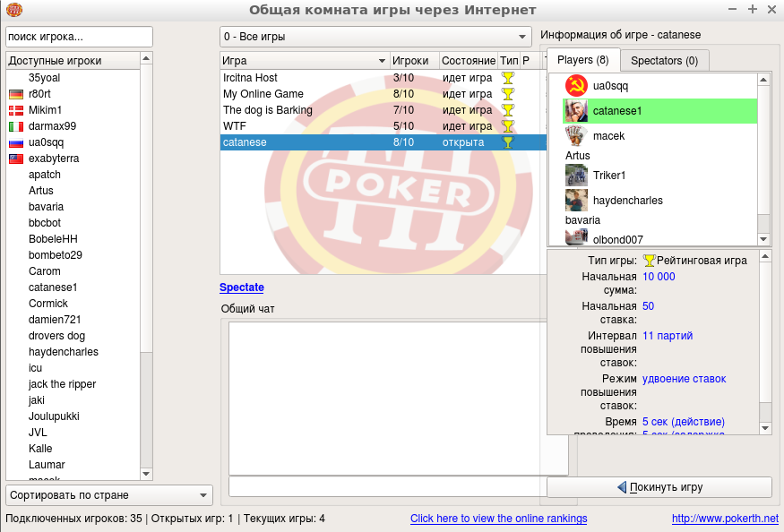Image resolution: width=784 pixels, height=532 pixels.
Task: Click haydencharles' avatar picture
Action: pyautogui.click(x=576, y=200)
